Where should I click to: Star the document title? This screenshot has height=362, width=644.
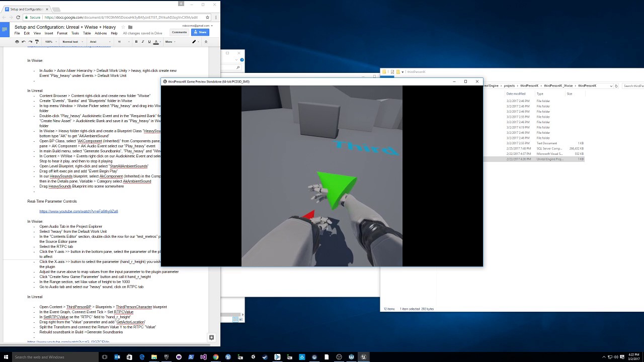click(124, 27)
